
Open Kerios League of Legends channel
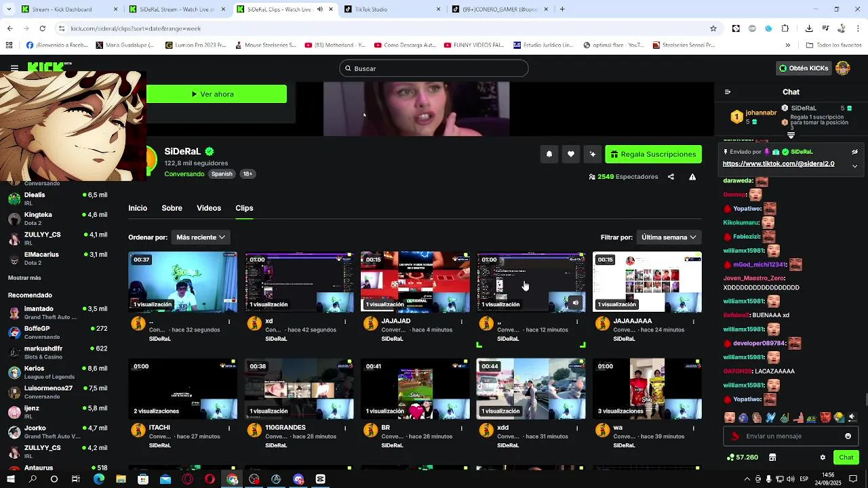click(58, 372)
